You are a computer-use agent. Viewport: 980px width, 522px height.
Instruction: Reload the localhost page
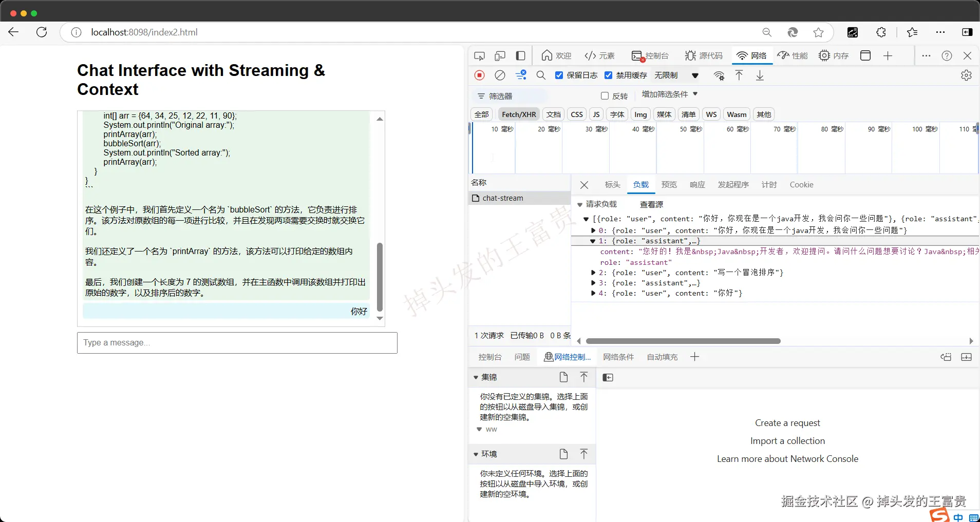[x=42, y=32]
